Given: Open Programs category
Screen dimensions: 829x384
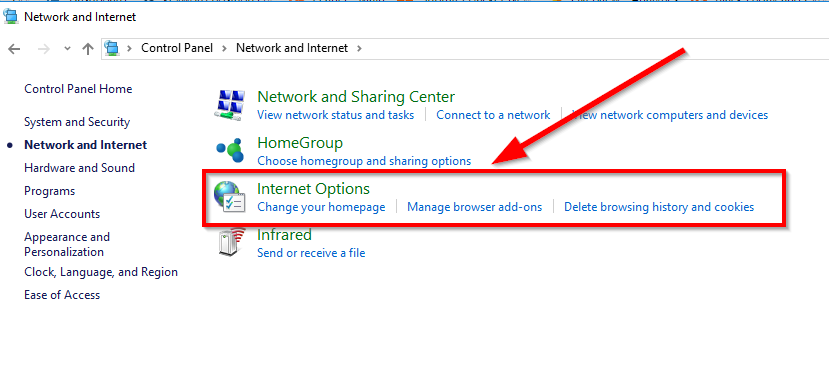Looking at the screenshot, I should [x=50, y=191].
